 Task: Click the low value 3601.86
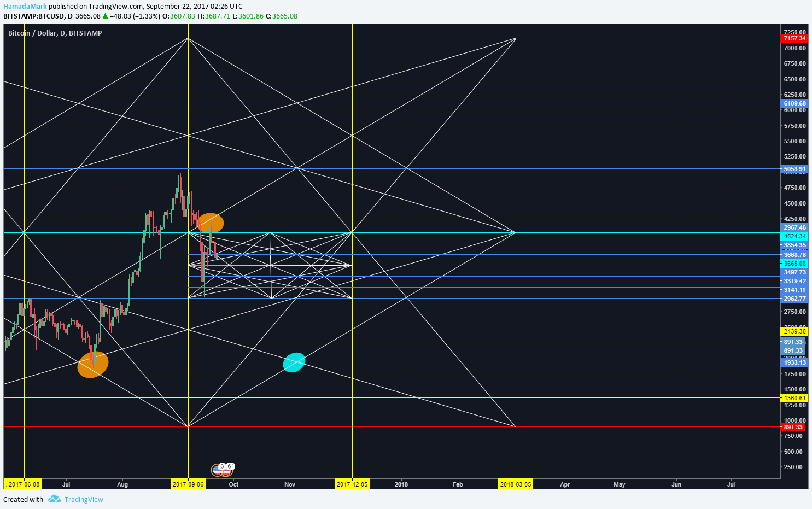(251, 16)
